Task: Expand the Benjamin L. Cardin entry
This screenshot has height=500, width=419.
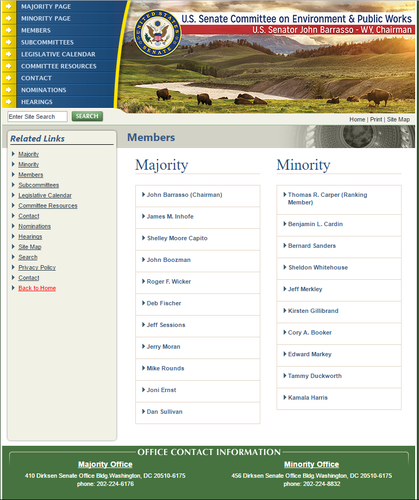Action: click(339, 225)
